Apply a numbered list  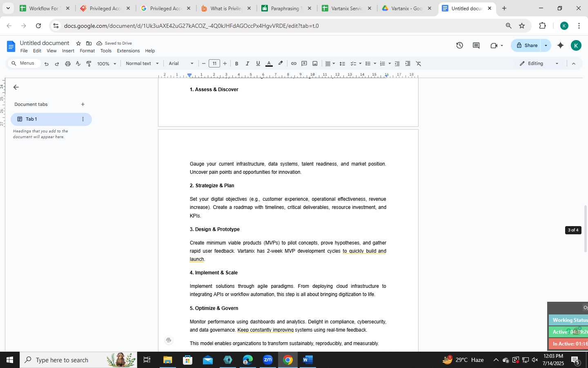pos(383,64)
